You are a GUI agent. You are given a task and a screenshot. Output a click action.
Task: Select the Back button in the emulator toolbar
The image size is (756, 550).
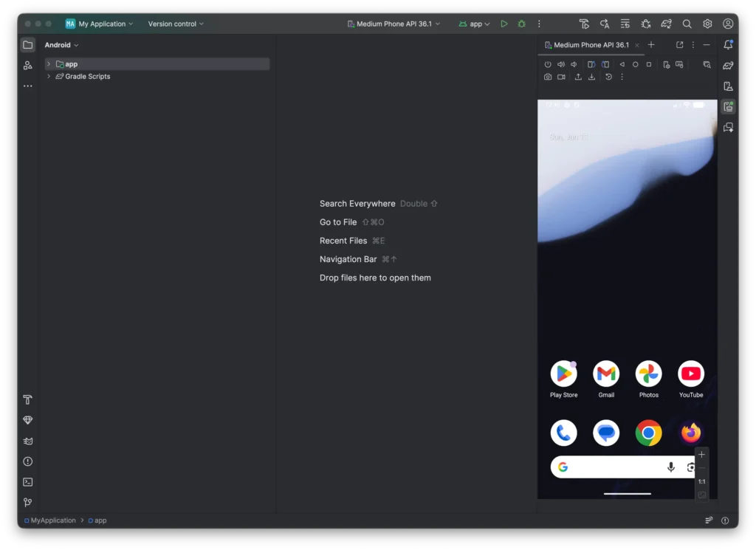[622, 64]
